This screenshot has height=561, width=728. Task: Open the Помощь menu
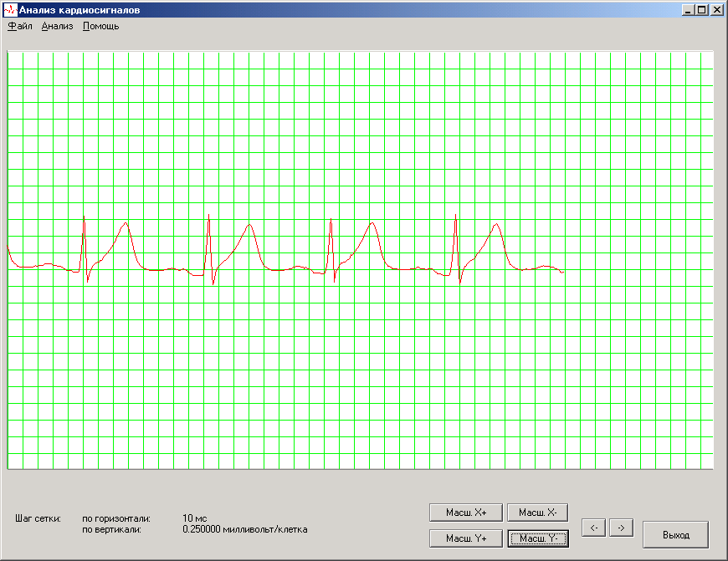point(100,27)
